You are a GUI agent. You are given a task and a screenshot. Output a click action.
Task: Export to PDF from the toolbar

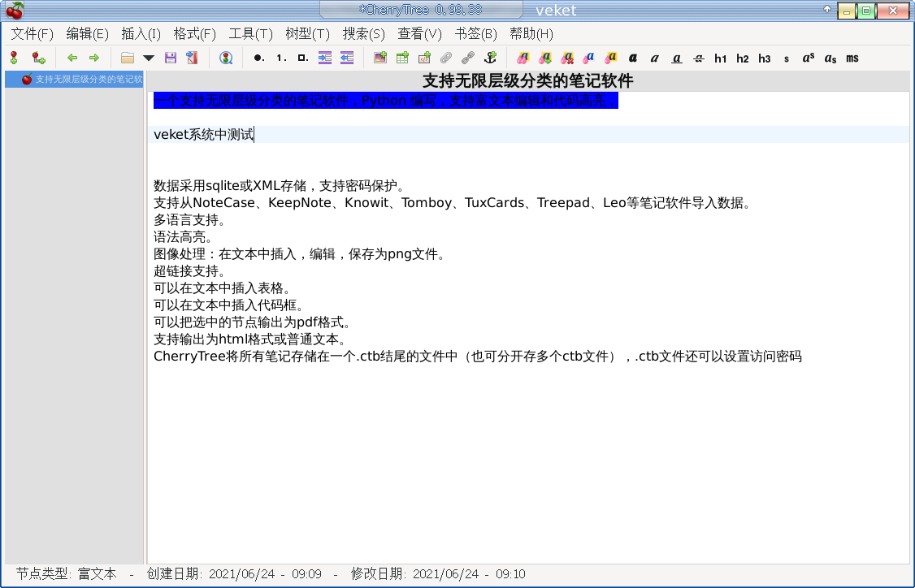(x=192, y=58)
